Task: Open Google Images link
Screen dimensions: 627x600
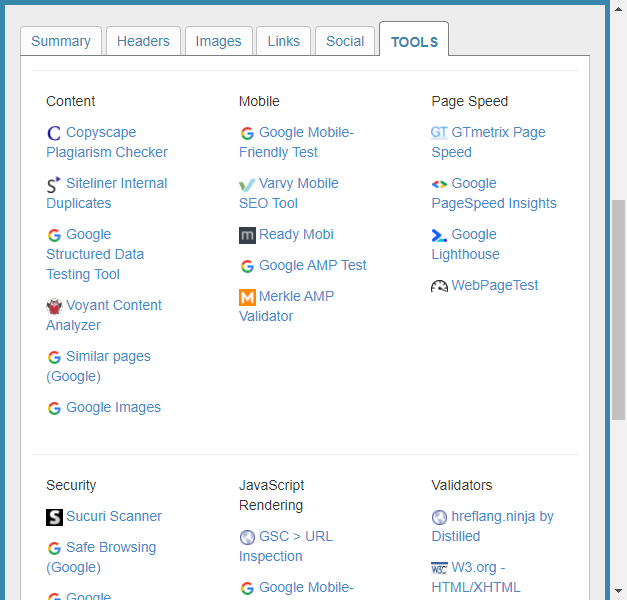Action: click(113, 407)
